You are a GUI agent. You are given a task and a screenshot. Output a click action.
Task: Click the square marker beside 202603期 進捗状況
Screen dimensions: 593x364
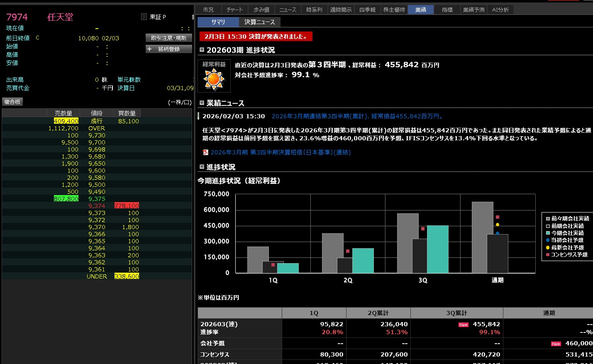(x=202, y=50)
